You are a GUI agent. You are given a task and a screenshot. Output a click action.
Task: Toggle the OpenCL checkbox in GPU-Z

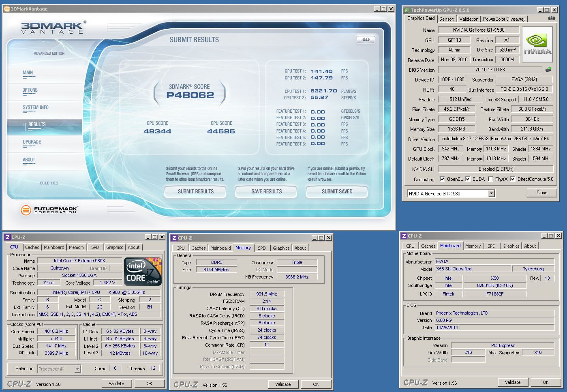point(442,179)
